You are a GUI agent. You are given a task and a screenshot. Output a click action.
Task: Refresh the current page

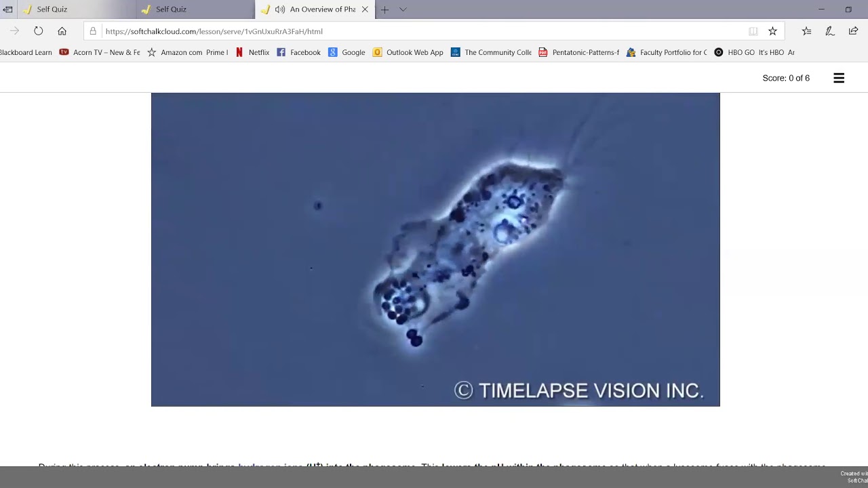[x=39, y=31]
